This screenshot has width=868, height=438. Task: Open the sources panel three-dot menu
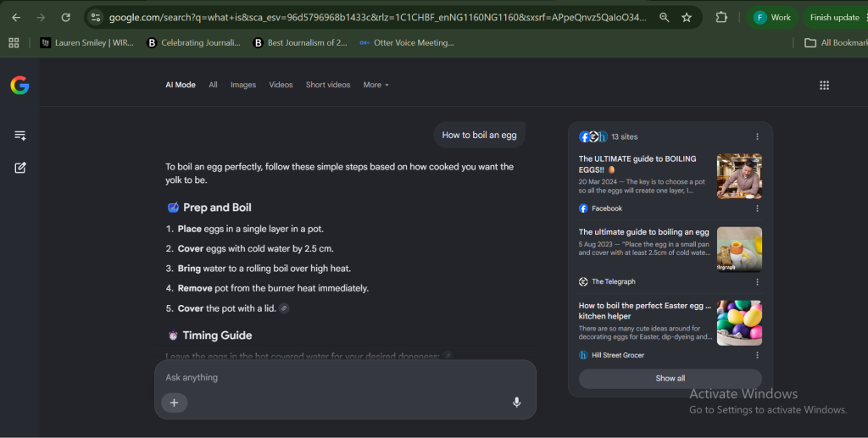click(x=757, y=136)
